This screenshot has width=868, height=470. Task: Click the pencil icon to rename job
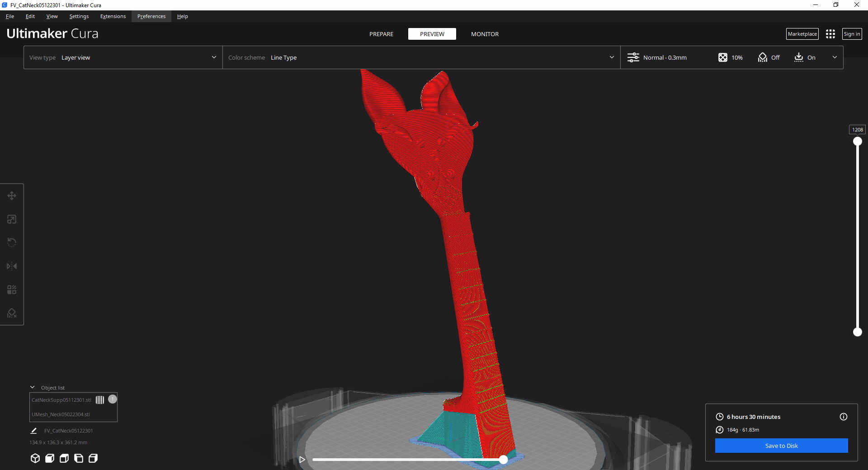pyautogui.click(x=33, y=431)
